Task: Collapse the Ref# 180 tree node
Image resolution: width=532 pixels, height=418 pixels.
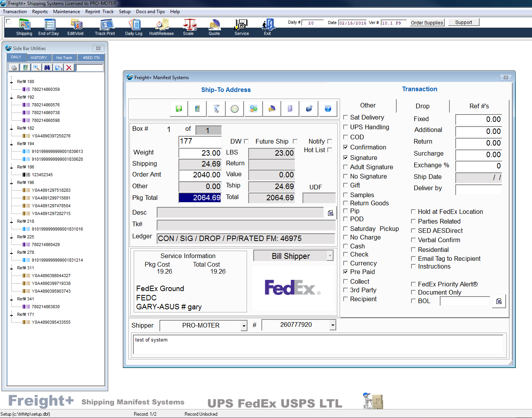Action: pos(11,82)
